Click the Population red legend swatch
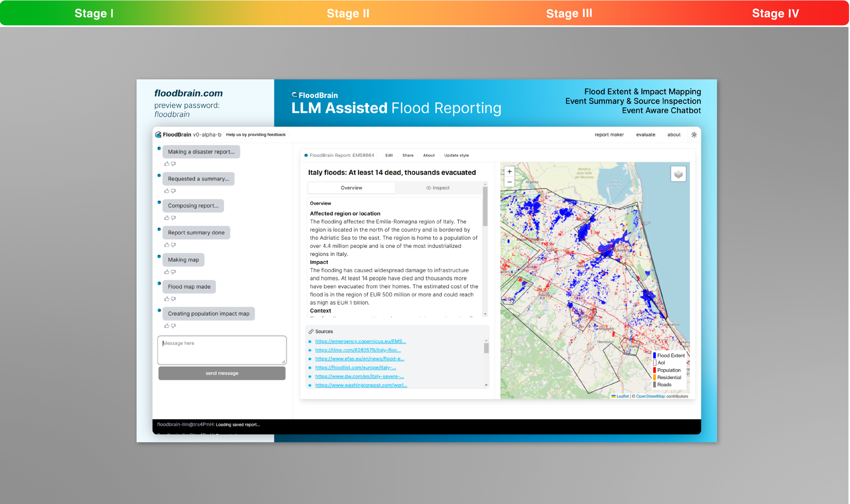The width and height of the screenshot is (850, 504). point(654,370)
